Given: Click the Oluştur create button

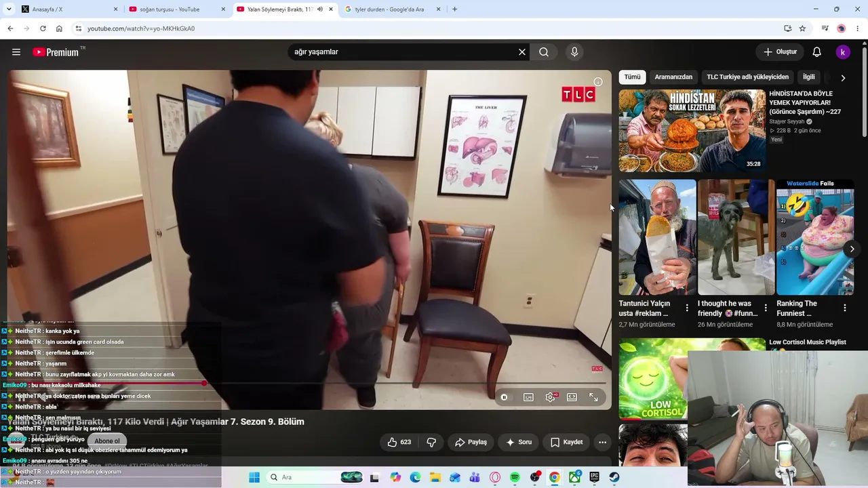Looking at the screenshot, I should 780,52.
